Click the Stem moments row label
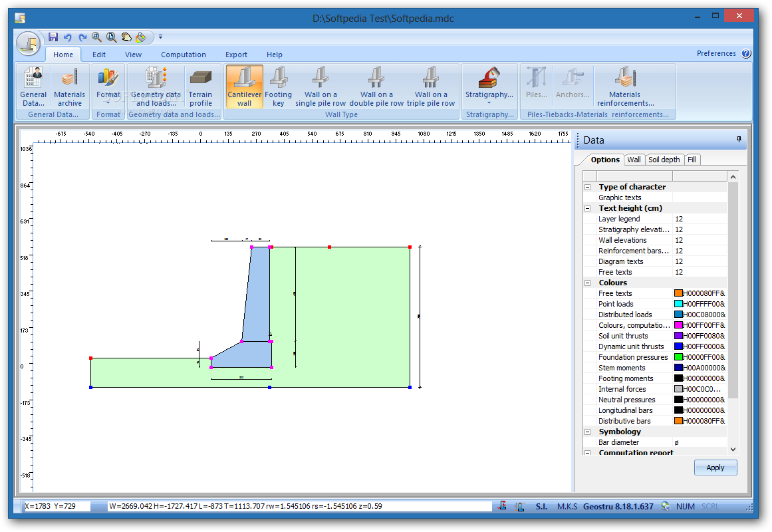The height and width of the screenshot is (532, 772). tap(622, 368)
